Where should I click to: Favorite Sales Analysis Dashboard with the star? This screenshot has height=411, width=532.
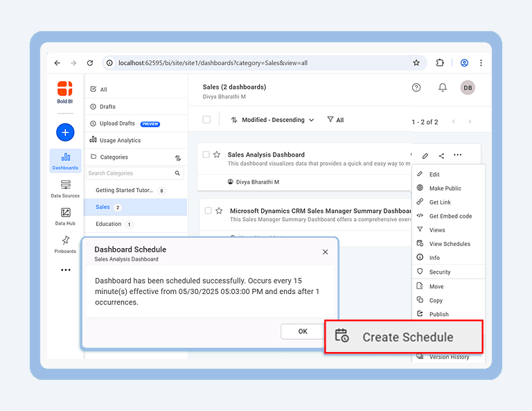pyautogui.click(x=217, y=155)
